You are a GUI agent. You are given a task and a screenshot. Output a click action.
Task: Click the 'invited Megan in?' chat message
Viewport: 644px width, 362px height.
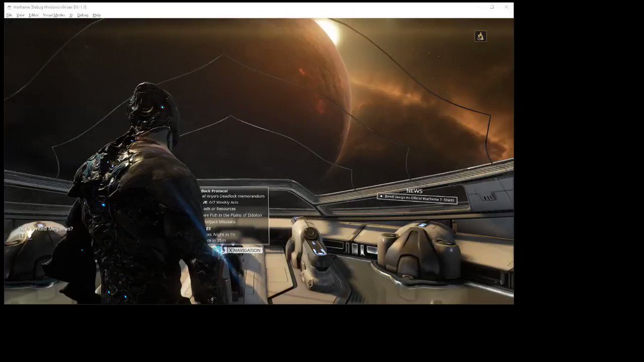[x=46, y=229]
